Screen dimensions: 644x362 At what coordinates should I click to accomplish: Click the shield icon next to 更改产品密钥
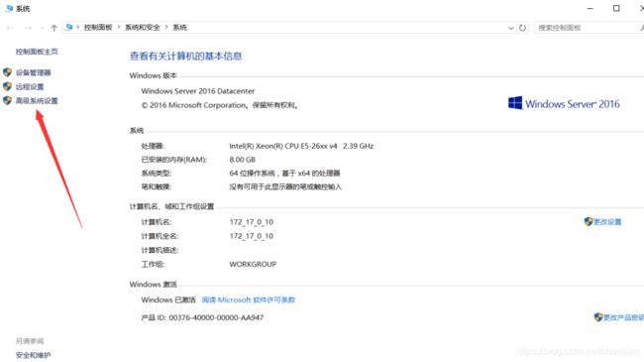pyautogui.click(x=598, y=317)
